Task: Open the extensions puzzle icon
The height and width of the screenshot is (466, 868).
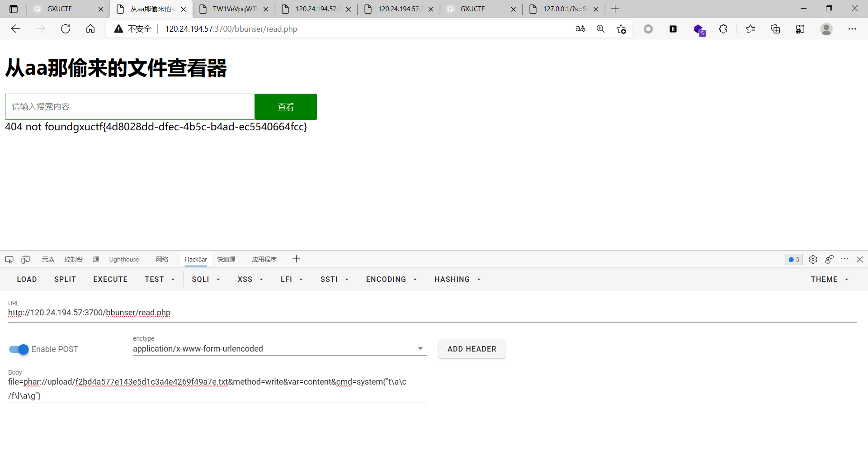Action: [723, 29]
